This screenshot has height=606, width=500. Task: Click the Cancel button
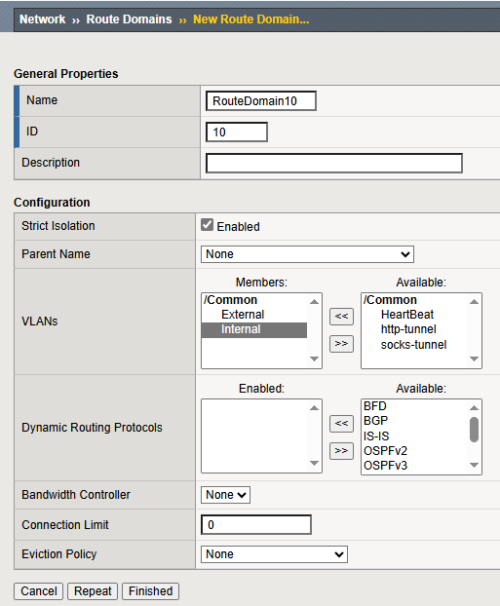pos(39,591)
